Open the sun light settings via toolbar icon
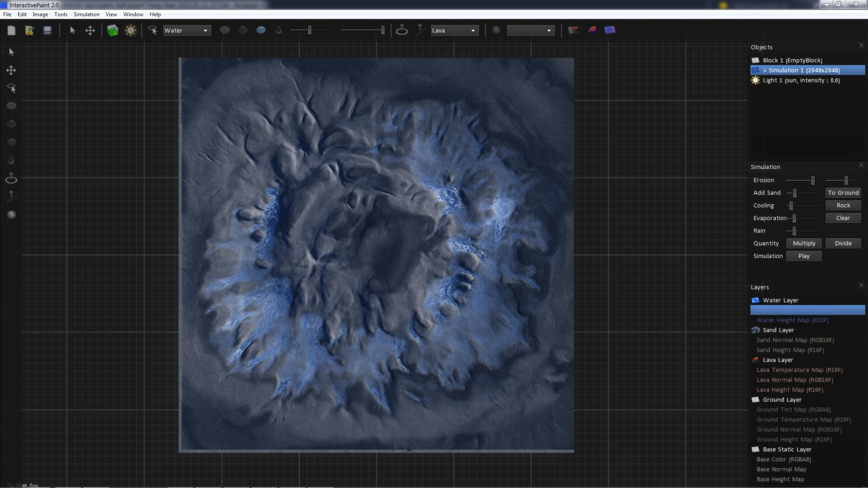Image resolution: width=868 pixels, height=488 pixels. [x=131, y=30]
